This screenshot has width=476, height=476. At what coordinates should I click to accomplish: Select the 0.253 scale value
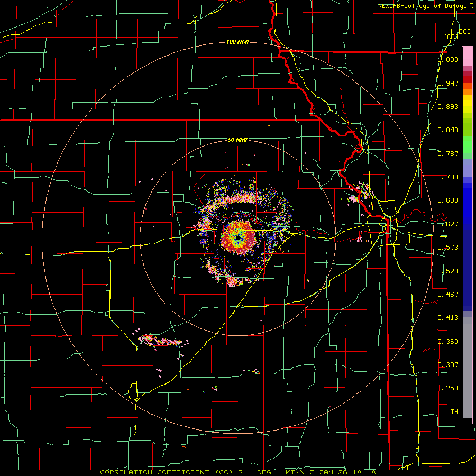click(448, 388)
